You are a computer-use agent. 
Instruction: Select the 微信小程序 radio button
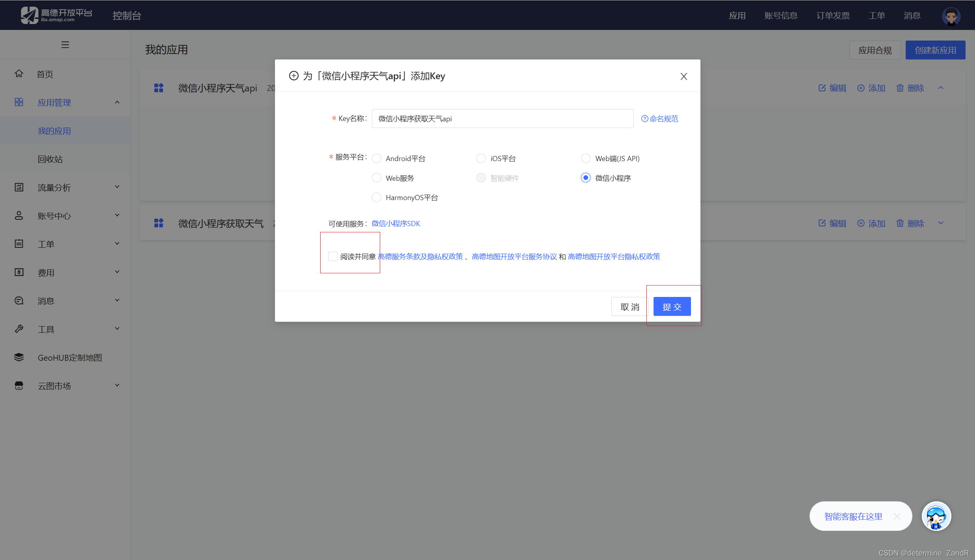[x=586, y=178]
